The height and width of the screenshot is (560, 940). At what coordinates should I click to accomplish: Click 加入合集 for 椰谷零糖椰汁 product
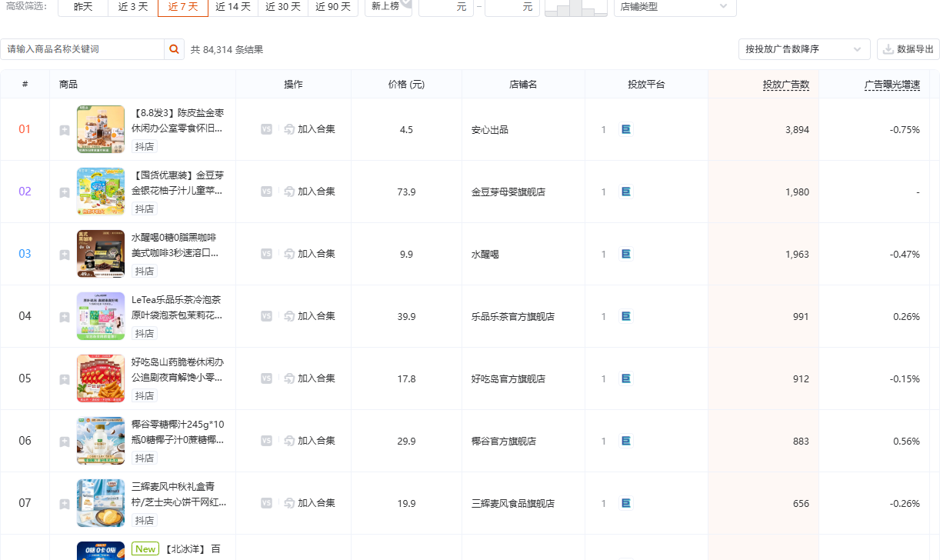pyautogui.click(x=309, y=441)
